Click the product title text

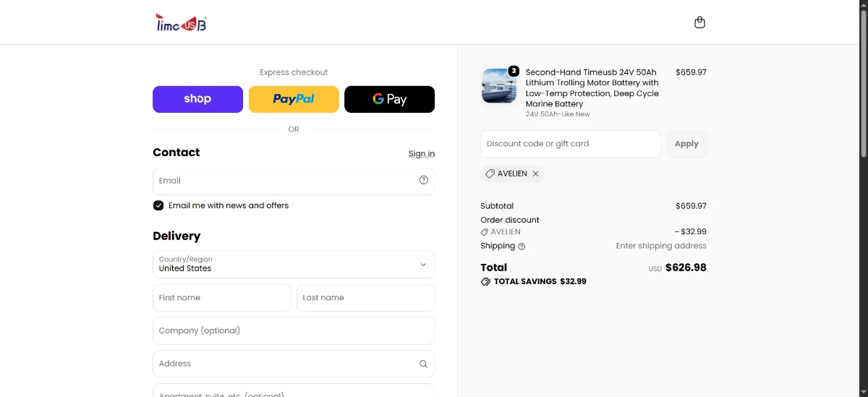592,88
